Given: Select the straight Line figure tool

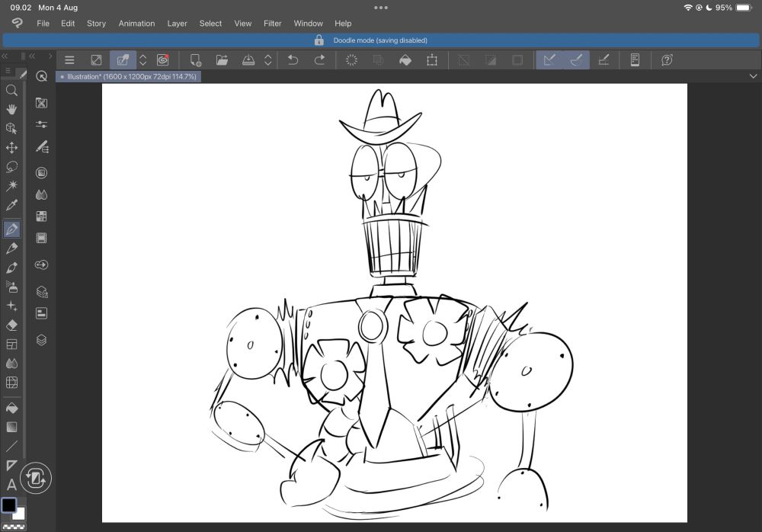Looking at the screenshot, I should (11, 446).
